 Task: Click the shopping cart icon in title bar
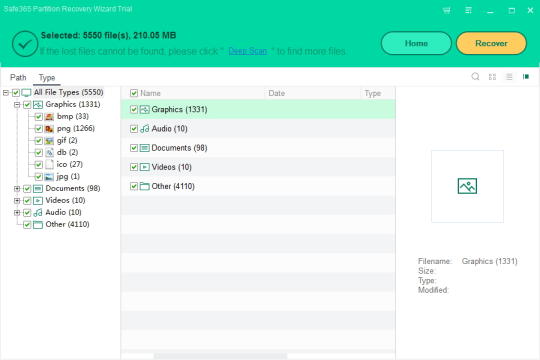(x=447, y=10)
